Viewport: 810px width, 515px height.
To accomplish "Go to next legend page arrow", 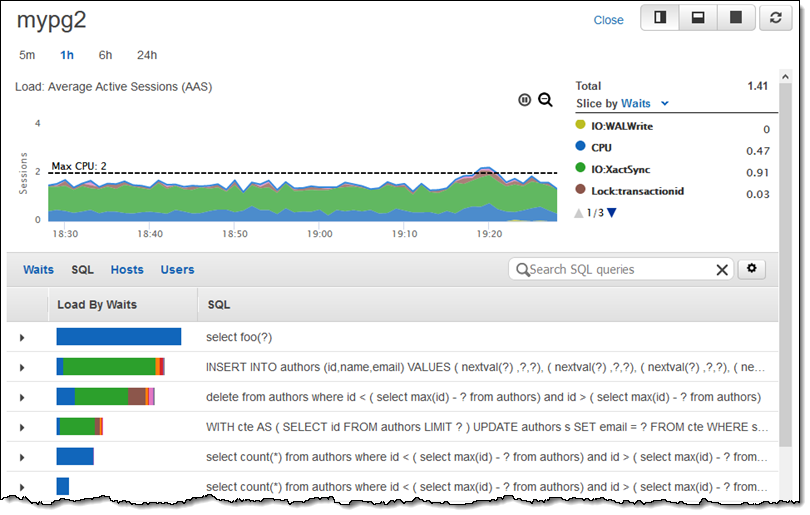I will 612,212.
